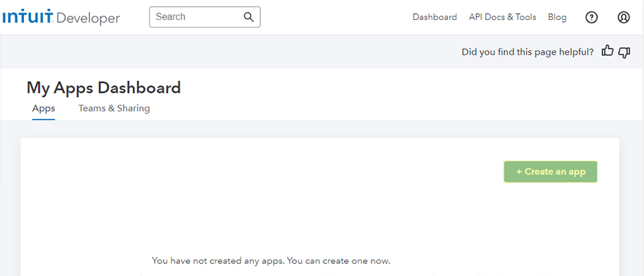
Task: Click the My Apps Dashboard heading
Action: tap(104, 87)
